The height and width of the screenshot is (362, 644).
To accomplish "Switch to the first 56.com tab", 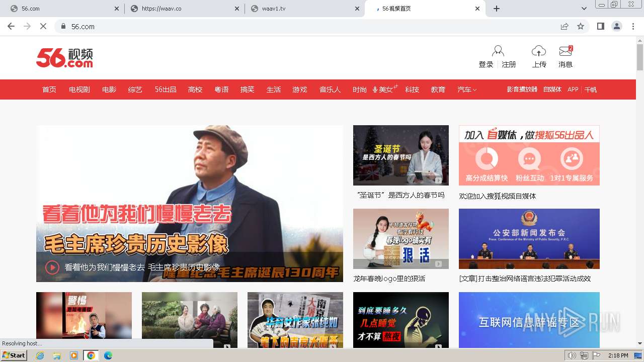I will coord(63,9).
